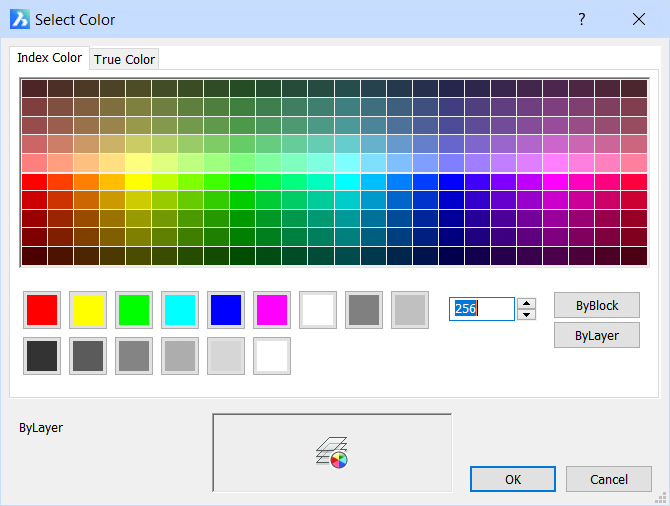Click the resize grip at the dialog corner

[661, 497]
